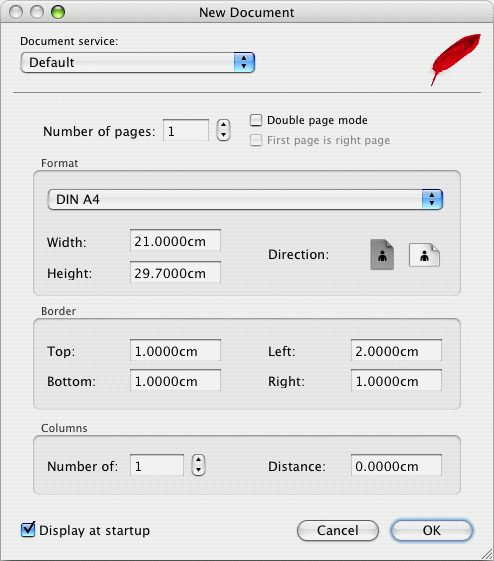Click the green zoom window button

pyautogui.click(x=58, y=13)
